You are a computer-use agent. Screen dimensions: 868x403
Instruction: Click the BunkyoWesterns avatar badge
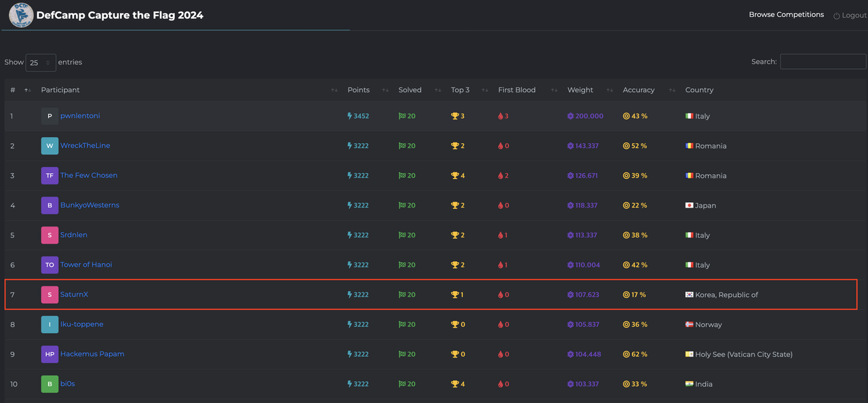[x=50, y=206]
